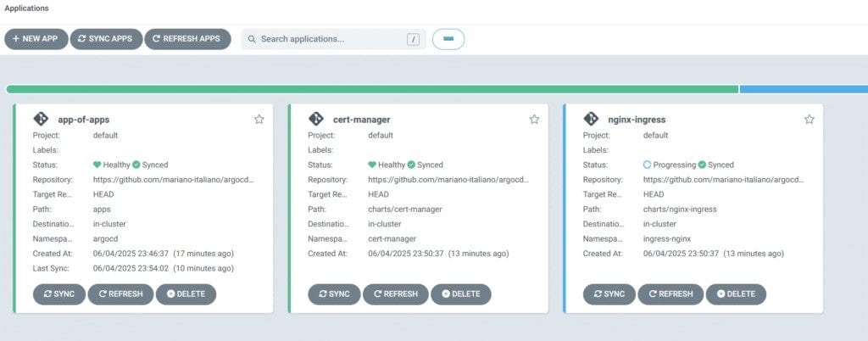Click the SYNC APPS button

click(106, 39)
